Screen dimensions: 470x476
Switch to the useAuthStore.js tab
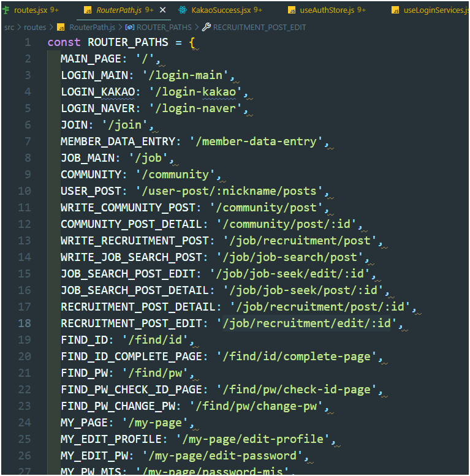(327, 10)
